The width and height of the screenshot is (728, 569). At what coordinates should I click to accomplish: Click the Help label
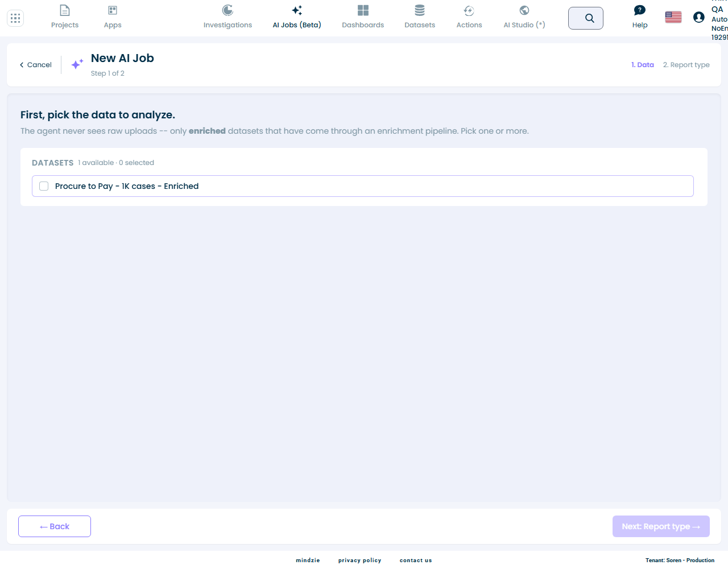[640, 25]
